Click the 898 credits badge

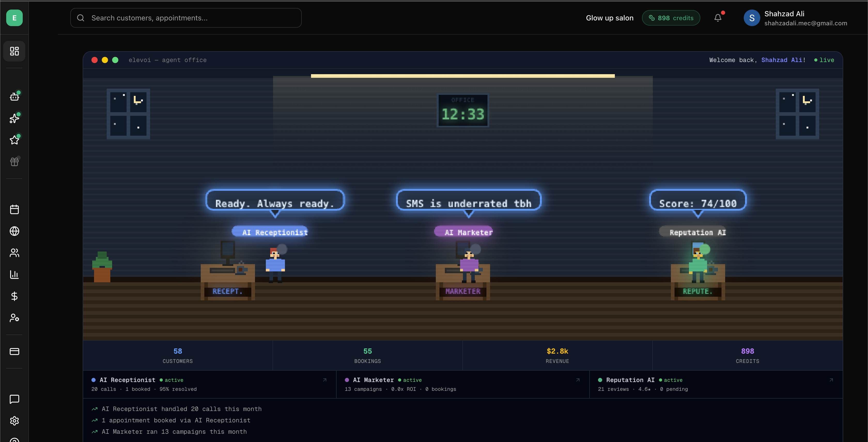[671, 18]
